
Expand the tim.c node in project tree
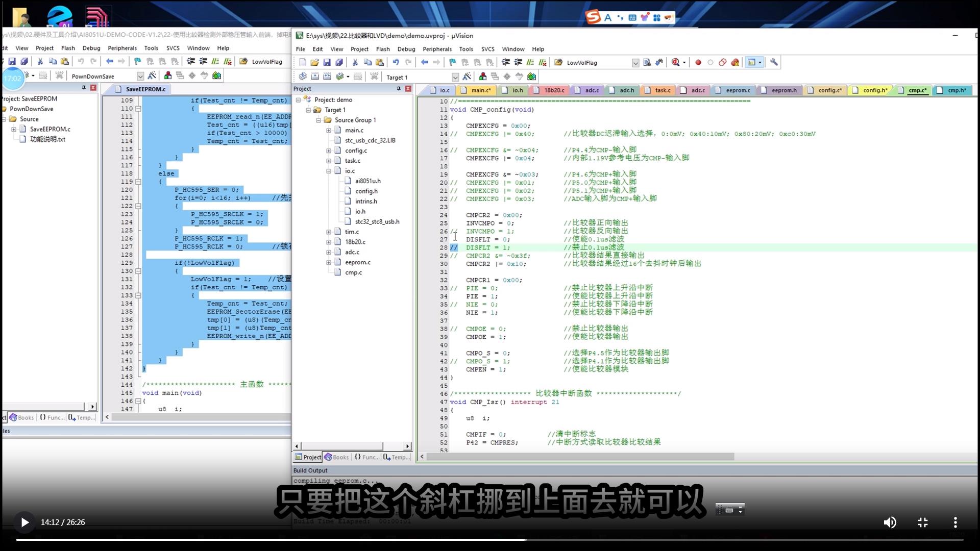(x=329, y=232)
